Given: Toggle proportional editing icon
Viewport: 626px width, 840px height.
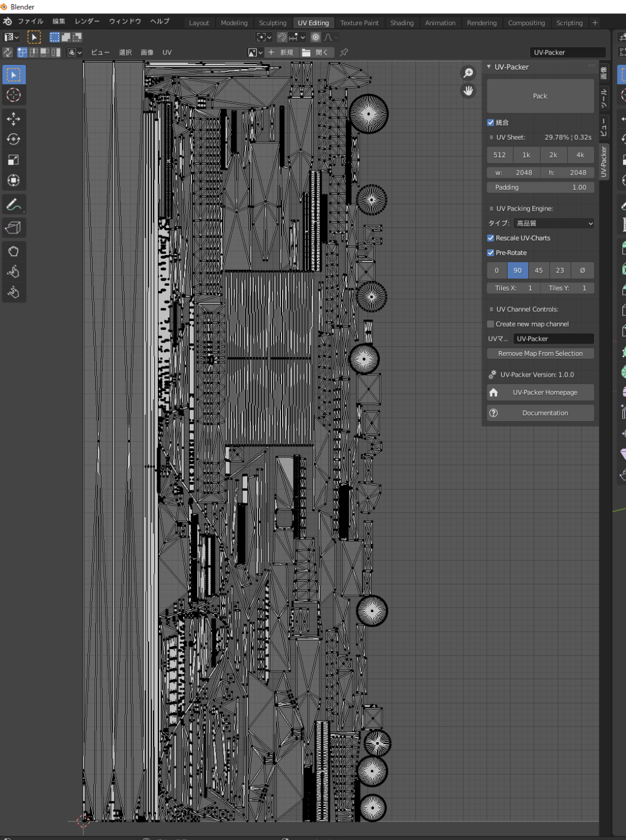Looking at the screenshot, I should (316, 37).
